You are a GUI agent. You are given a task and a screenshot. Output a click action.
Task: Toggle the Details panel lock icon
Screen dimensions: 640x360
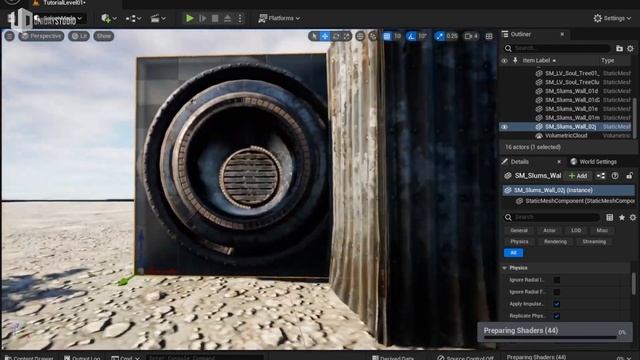(x=629, y=176)
